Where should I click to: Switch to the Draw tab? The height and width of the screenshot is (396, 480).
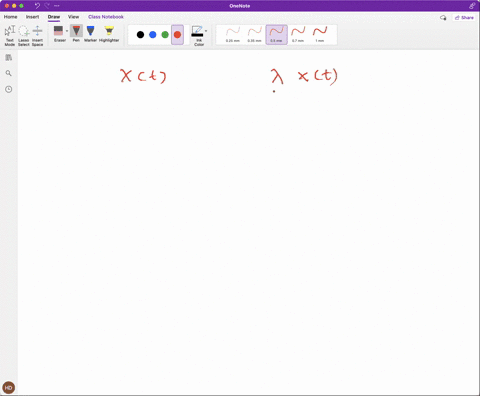pyautogui.click(x=54, y=17)
